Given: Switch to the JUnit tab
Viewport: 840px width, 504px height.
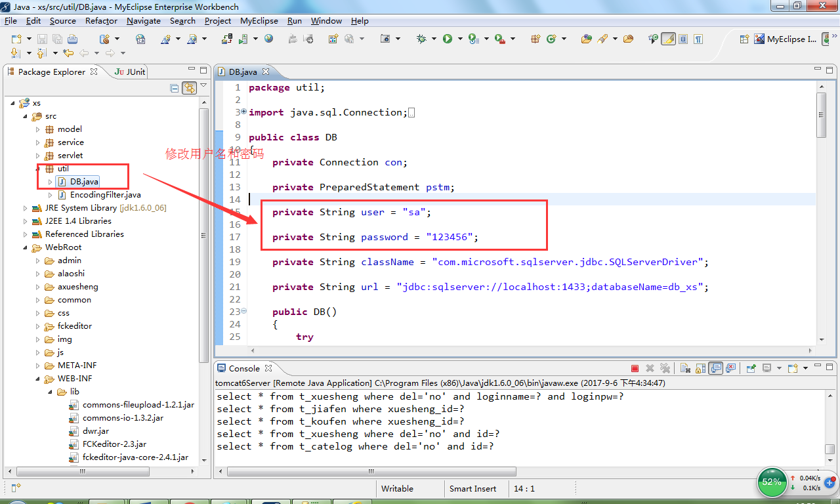Looking at the screenshot, I should (130, 72).
